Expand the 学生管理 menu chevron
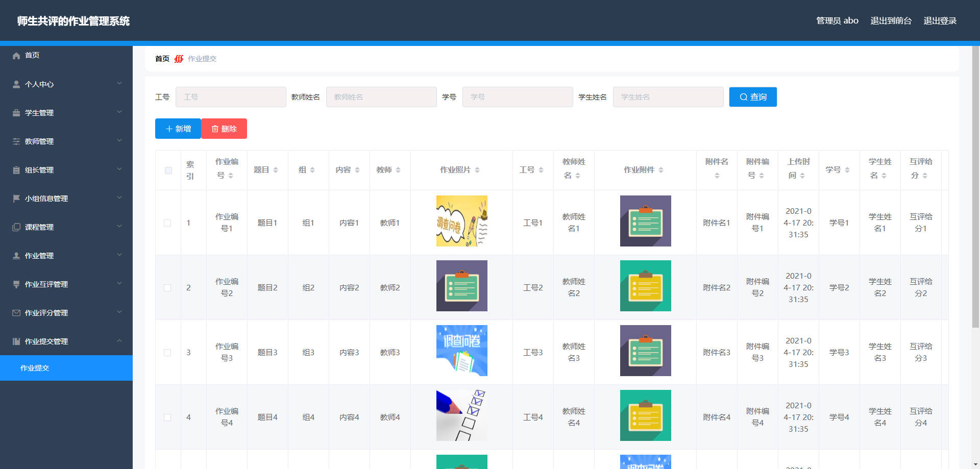The width and height of the screenshot is (980, 469). click(119, 112)
